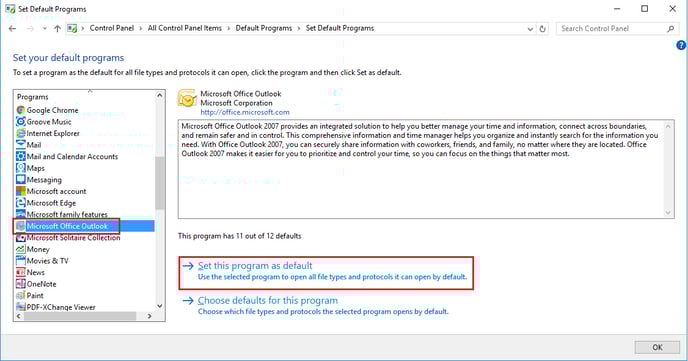Click programs list scroll right arrow
The image size is (688, 361).
pyautogui.click(x=150, y=316)
